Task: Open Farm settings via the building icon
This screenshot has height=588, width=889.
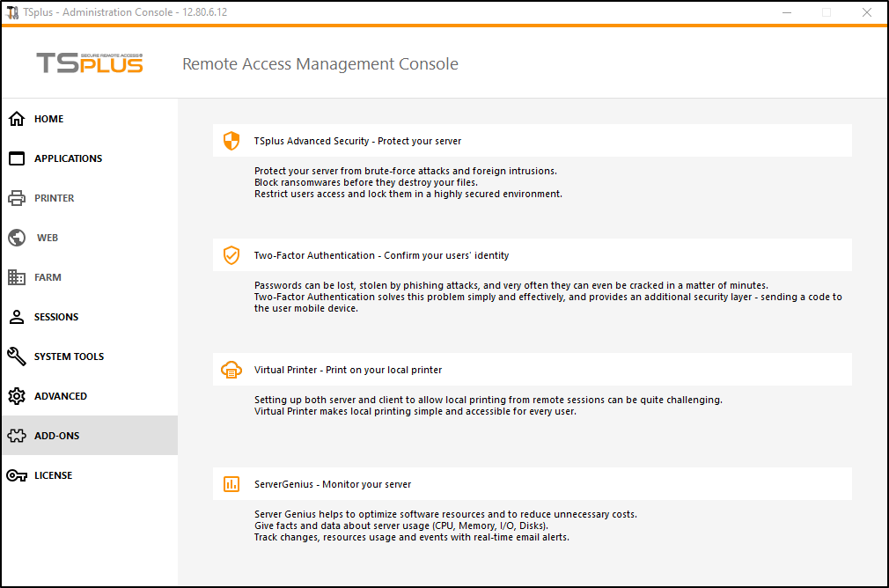Action: pyautogui.click(x=15, y=277)
